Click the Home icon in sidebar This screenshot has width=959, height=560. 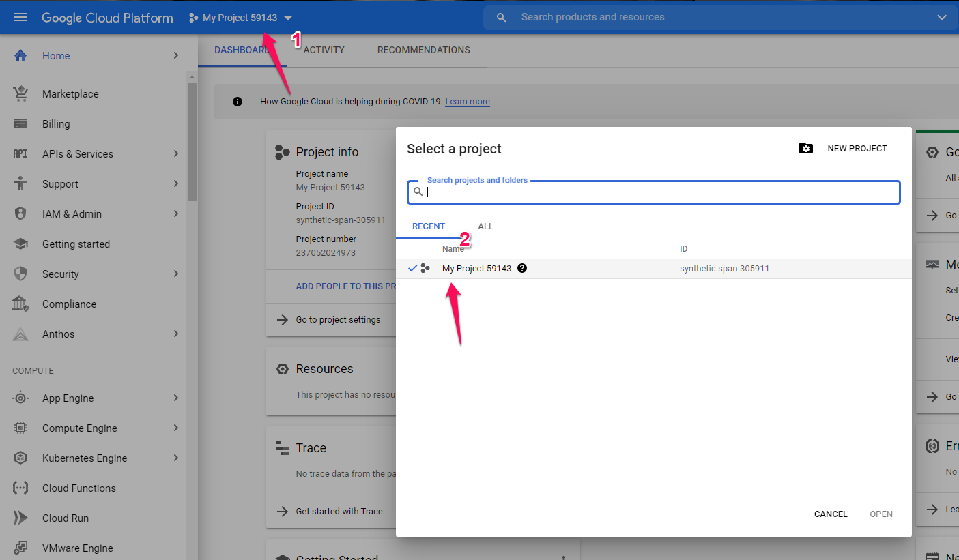click(20, 56)
